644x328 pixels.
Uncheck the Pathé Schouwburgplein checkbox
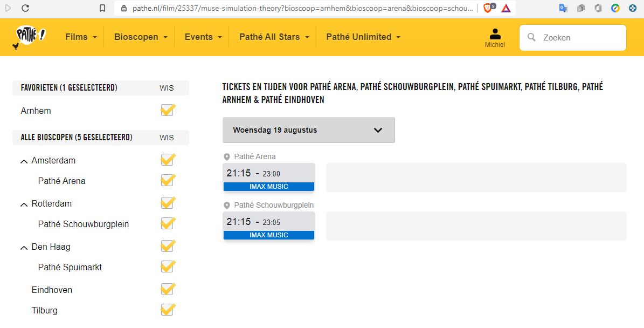[168, 223]
